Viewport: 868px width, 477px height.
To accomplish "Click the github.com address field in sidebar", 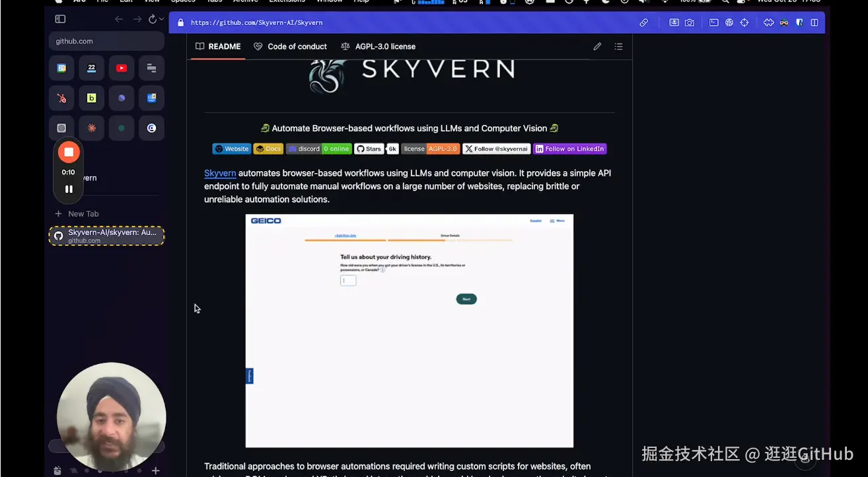I will coord(106,41).
